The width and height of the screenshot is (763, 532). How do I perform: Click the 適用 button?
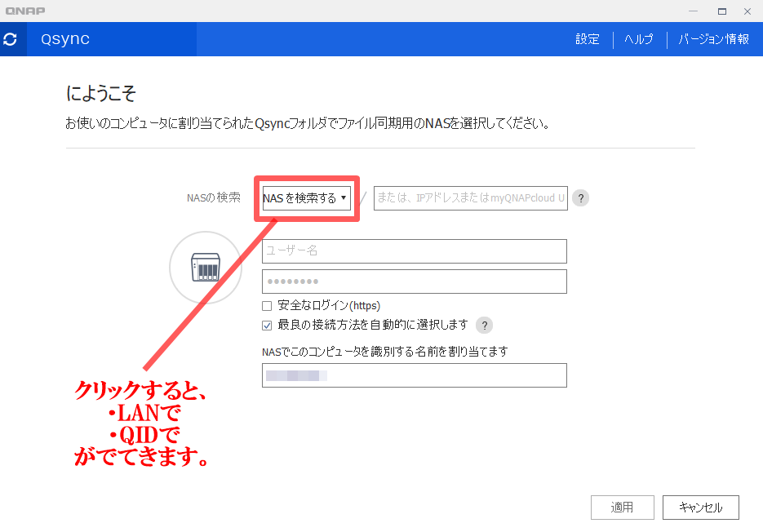[x=623, y=508]
